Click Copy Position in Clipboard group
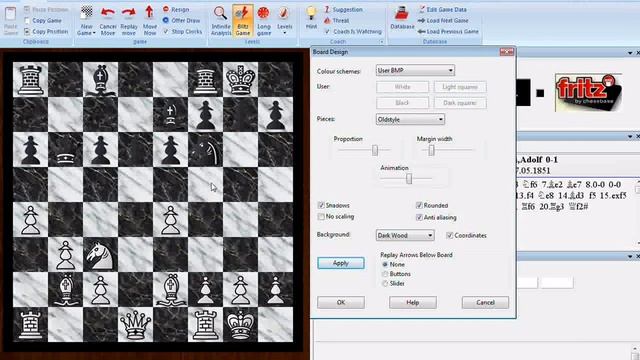Screen dimensions: 640x360 coord(46,31)
